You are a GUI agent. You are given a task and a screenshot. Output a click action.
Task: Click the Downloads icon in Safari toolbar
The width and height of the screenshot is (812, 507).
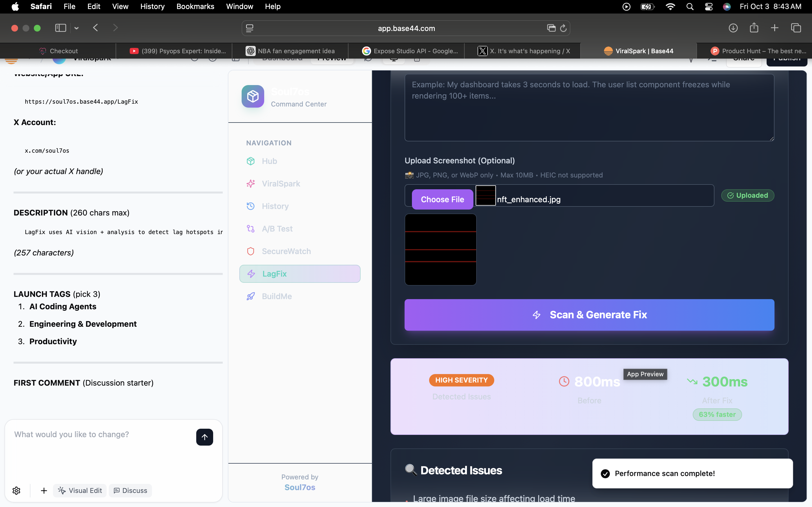(x=733, y=28)
